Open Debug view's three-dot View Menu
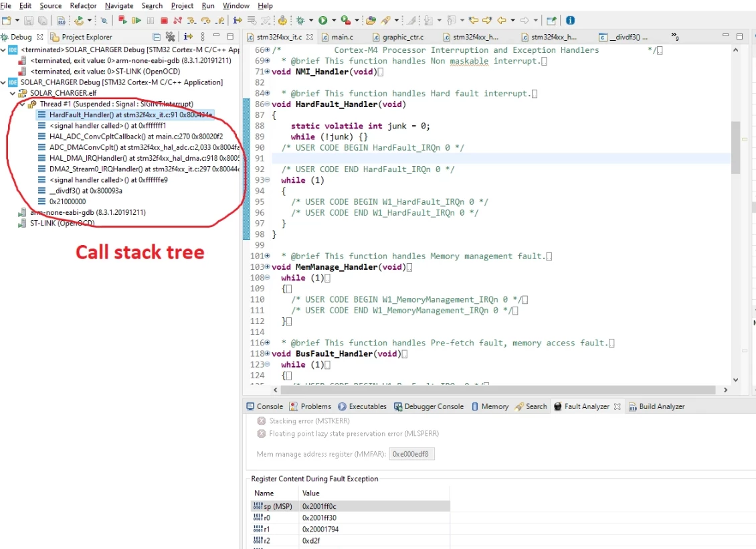Viewport: 756px width, 549px height. click(203, 37)
